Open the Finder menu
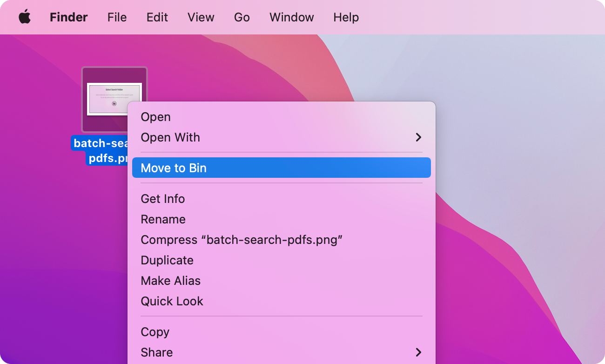Screen dimensions: 605x364 pos(68,17)
